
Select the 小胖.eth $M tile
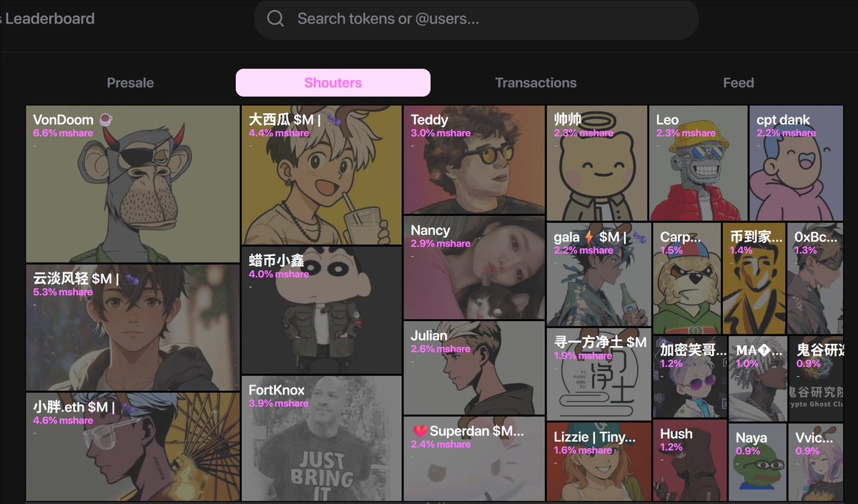point(133,447)
